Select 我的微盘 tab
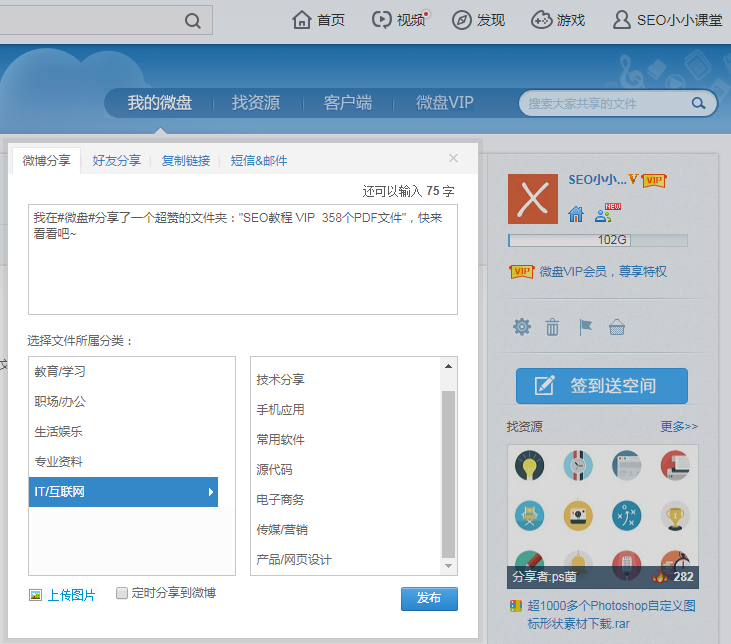The width and height of the screenshot is (731, 644). tap(160, 103)
